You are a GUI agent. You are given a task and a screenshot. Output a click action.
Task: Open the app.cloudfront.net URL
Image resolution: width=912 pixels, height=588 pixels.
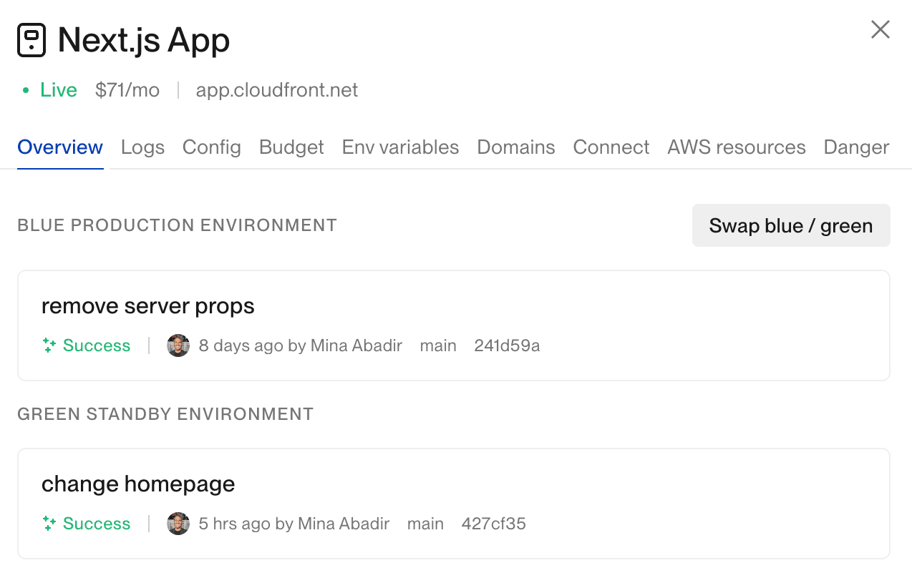(276, 89)
